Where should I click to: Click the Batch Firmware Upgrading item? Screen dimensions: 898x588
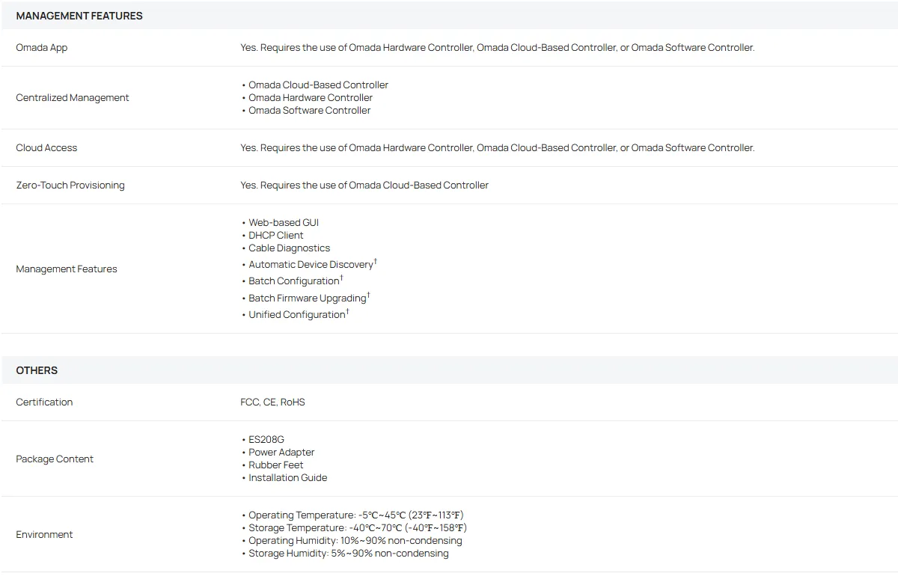[x=307, y=298]
